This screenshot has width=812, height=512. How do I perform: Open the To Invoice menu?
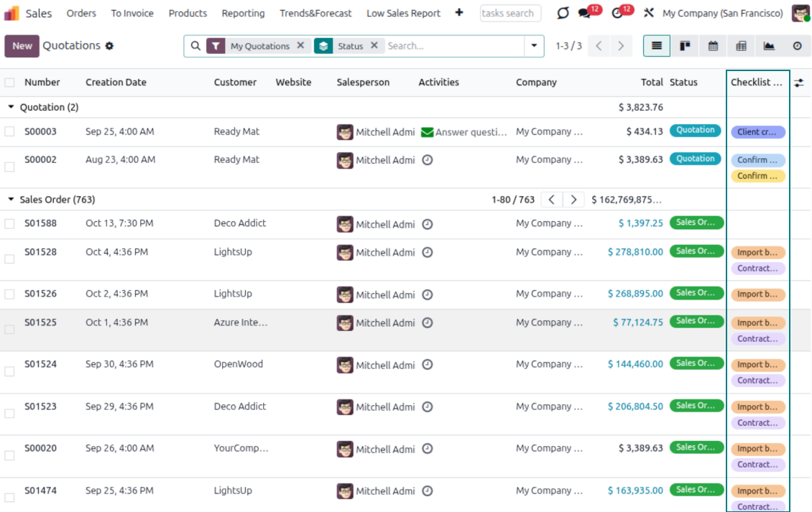pyautogui.click(x=132, y=13)
